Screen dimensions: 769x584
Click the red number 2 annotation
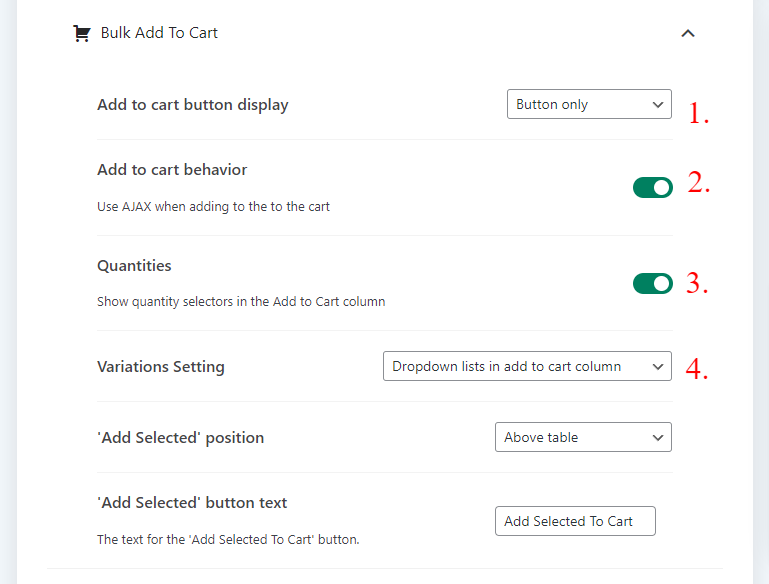click(x=698, y=183)
